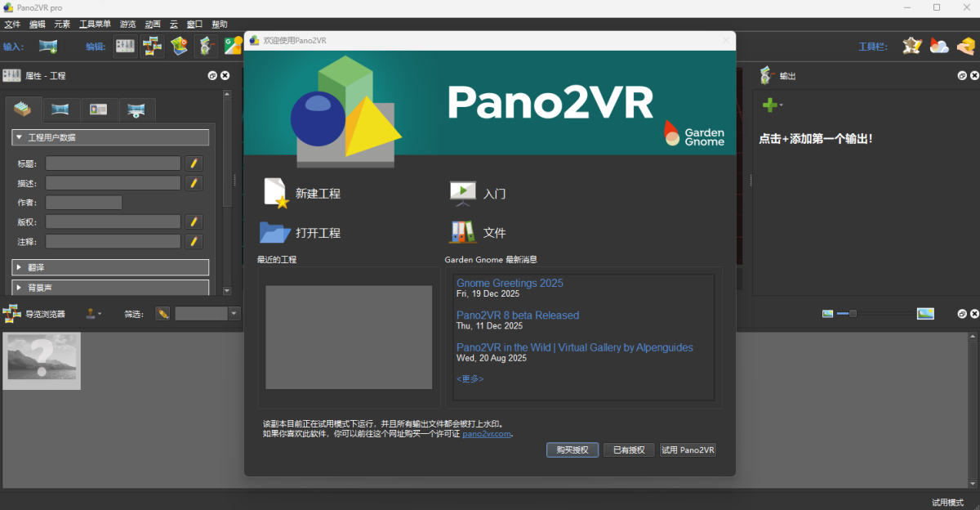Close the 输出 panel with its X button

coord(973,75)
